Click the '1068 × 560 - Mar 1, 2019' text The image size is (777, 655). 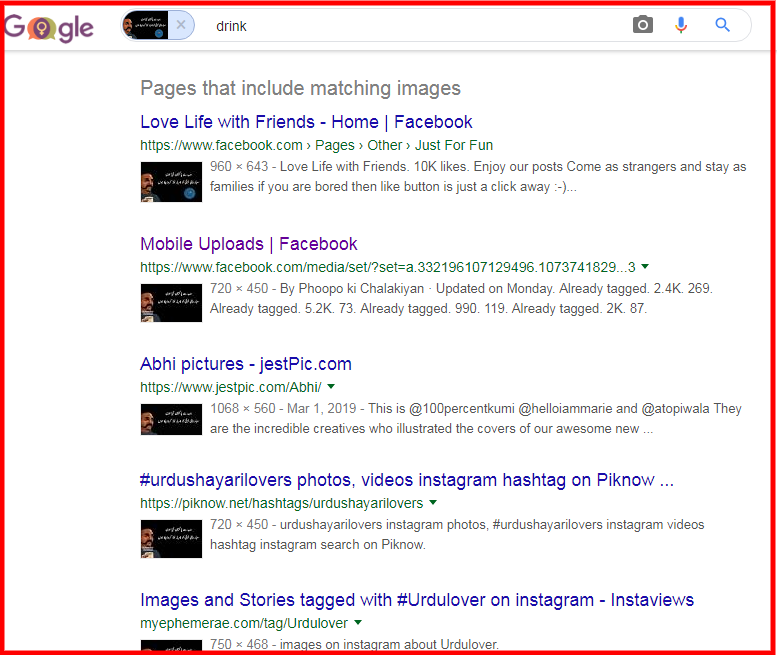[x=283, y=408]
